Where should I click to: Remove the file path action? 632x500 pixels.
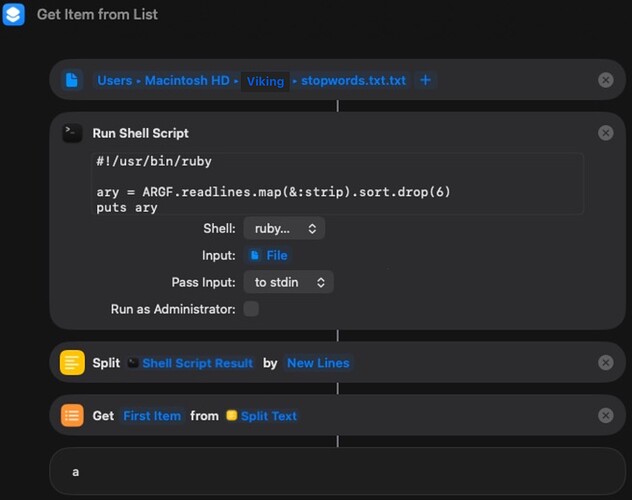[605, 80]
